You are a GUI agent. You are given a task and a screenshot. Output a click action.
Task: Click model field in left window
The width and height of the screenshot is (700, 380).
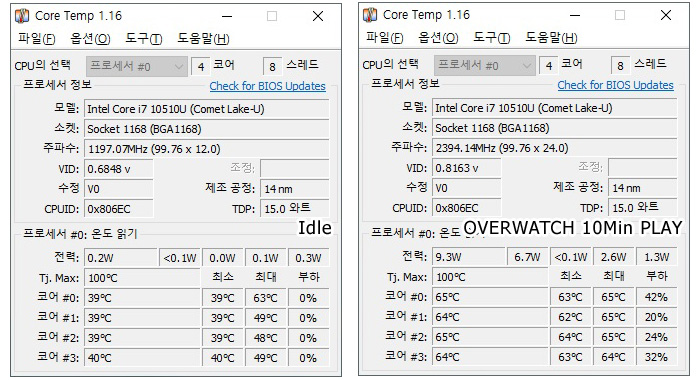[x=207, y=109]
